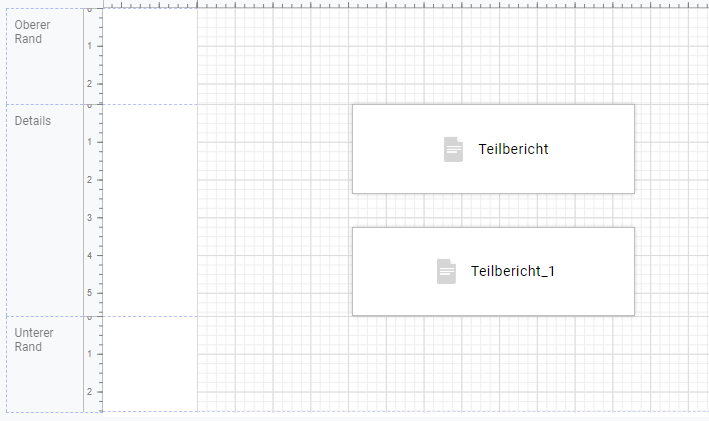The height and width of the screenshot is (421, 709).
Task: Click the white margin area in Details band
Action: (150, 210)
